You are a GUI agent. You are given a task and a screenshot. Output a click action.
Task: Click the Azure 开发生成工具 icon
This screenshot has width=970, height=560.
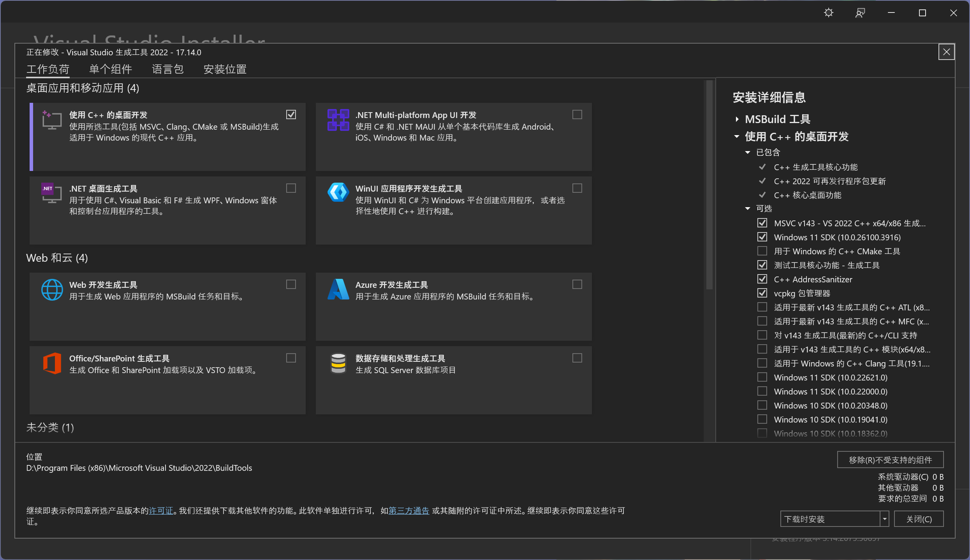338,289
